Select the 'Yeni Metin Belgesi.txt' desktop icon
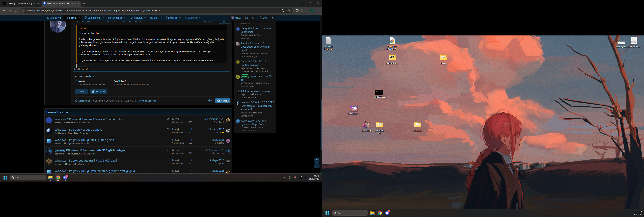This screenshot has height=217, width=644. (x=328, y=44)
